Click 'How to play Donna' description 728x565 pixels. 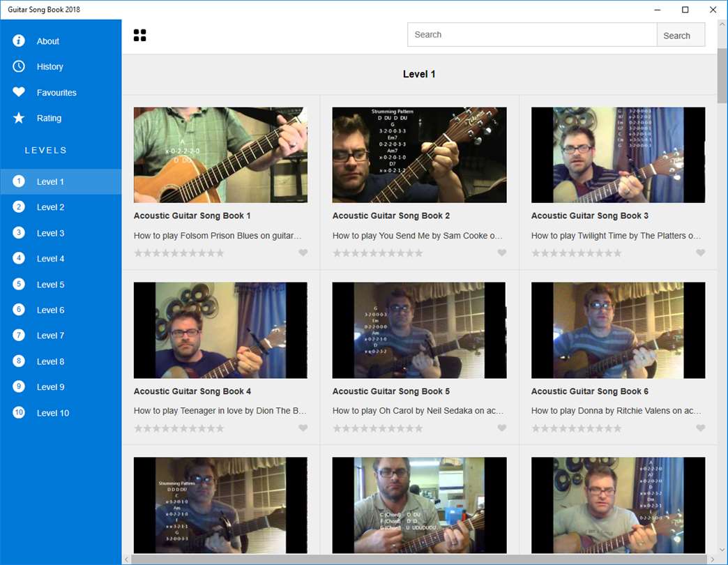coord(616,411)
